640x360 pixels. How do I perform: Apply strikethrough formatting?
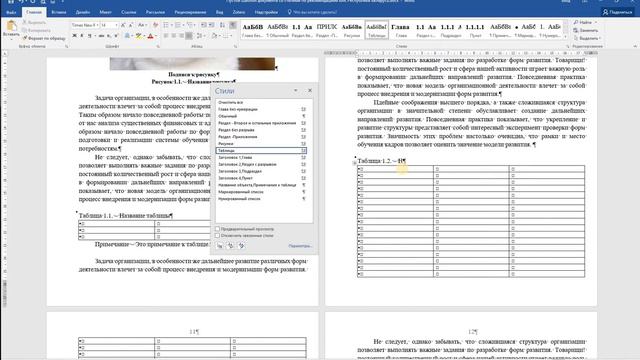coord(101,36)
